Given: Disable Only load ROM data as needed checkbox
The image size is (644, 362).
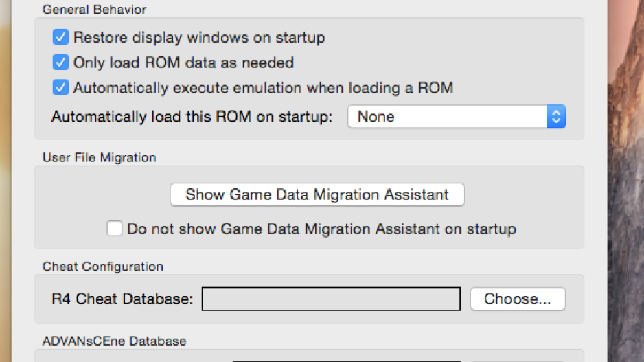Looking at the screenshot, I should coord(60,63).
